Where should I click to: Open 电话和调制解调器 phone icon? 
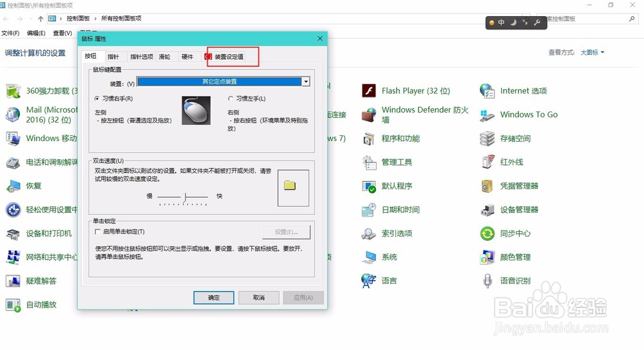coord(13,162)
